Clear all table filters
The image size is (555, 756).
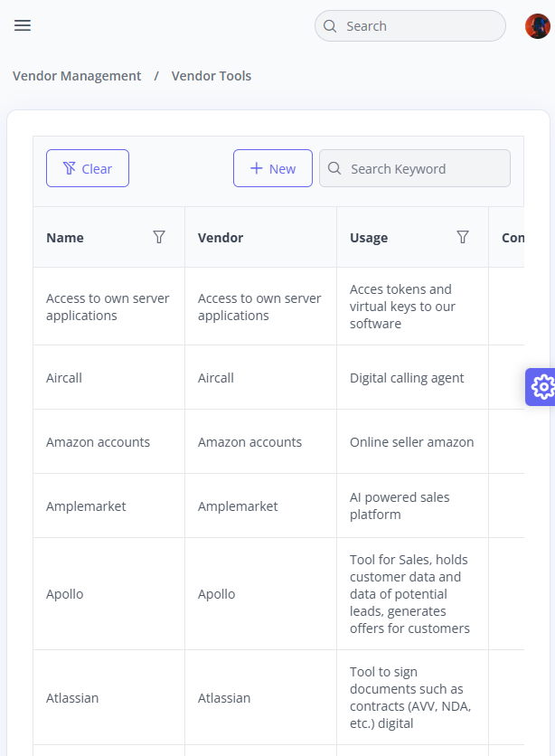click(88, 168)
